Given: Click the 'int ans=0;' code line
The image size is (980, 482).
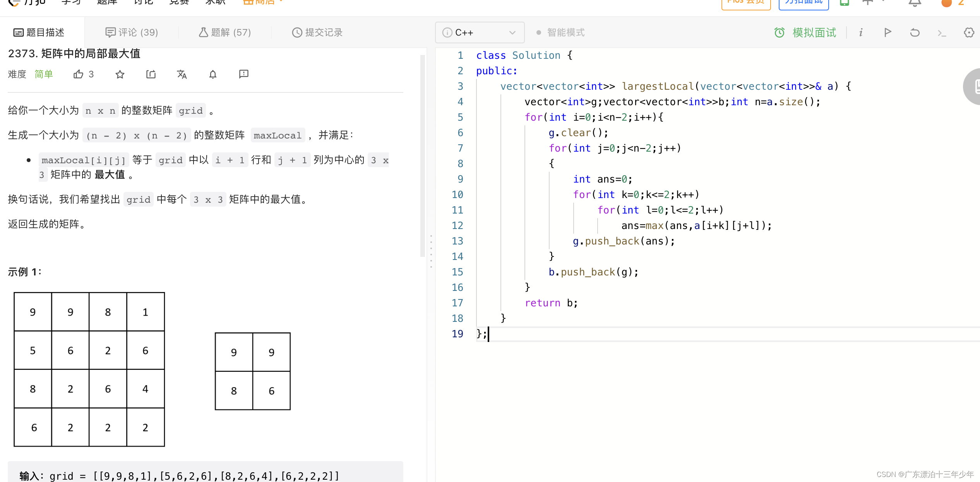Looking at the screenshot, I should pos(603,179).
